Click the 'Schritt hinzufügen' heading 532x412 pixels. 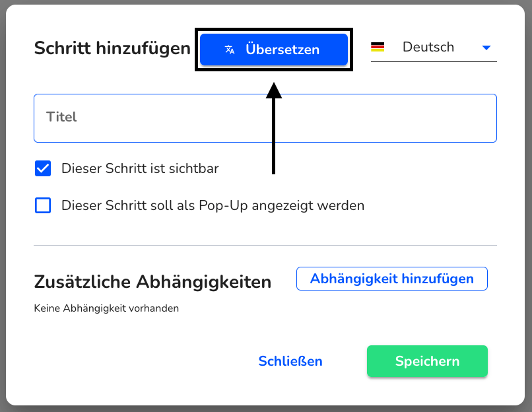click(x=112, y=48)
